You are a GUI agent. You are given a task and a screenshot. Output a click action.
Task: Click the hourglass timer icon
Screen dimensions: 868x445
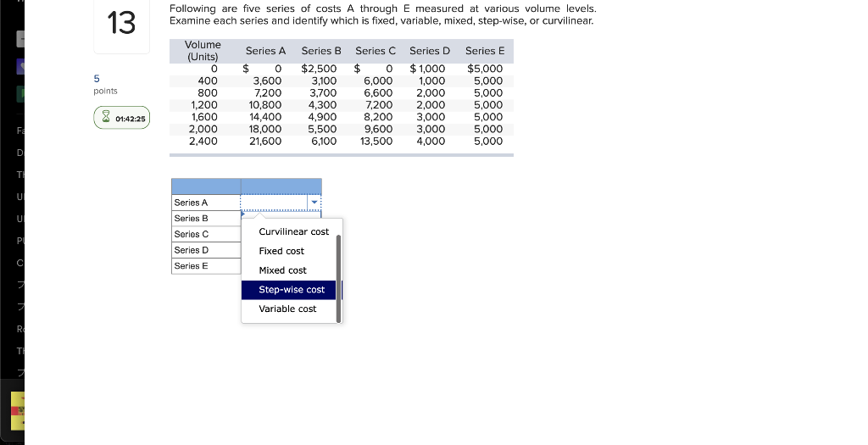106,117
